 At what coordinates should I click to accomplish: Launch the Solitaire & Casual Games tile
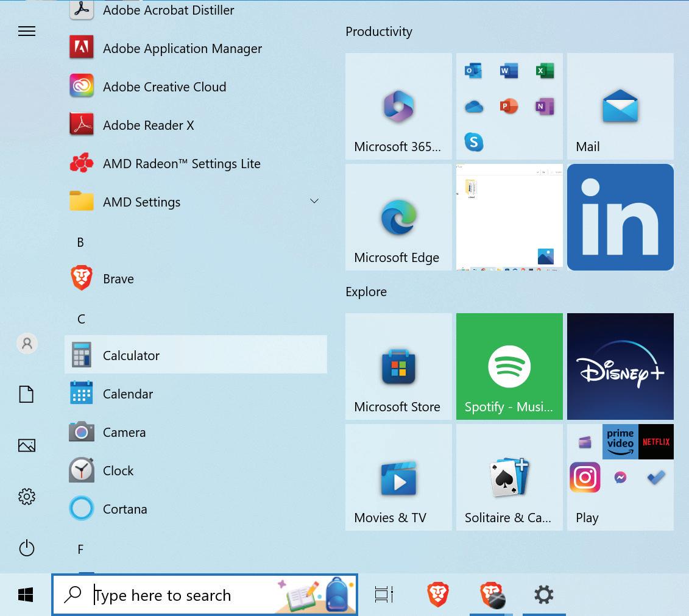point(509,477)
